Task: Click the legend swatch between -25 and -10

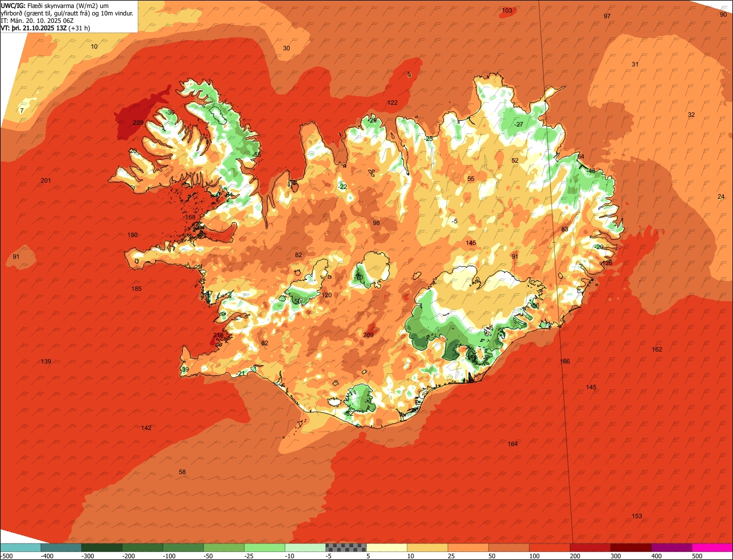Action: pos(265,547)
